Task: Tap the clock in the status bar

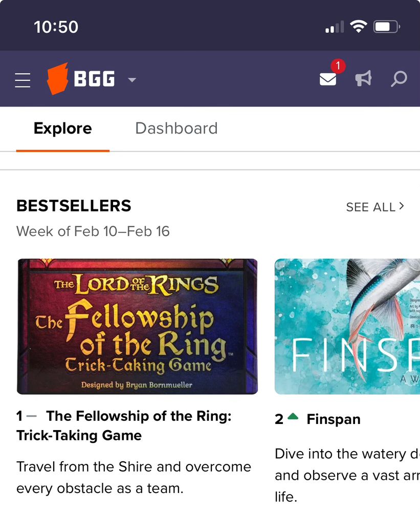Action: [56, 26]
